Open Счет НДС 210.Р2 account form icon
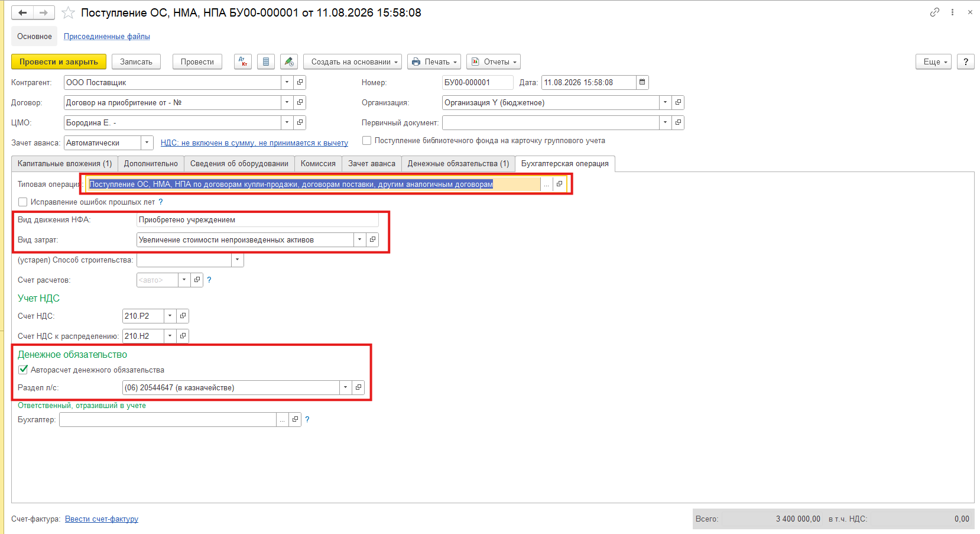Viewport: 980px width, 534px height. pos(183,316)
